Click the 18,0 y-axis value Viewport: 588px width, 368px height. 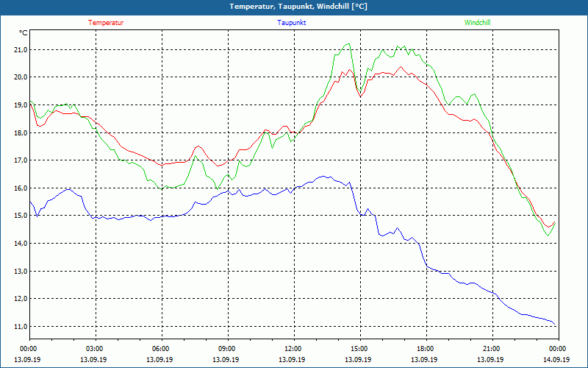(x=21, y=133)
